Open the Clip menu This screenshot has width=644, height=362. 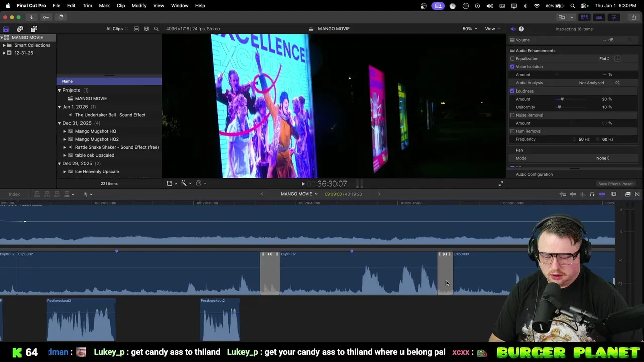[x=121, y=6]
